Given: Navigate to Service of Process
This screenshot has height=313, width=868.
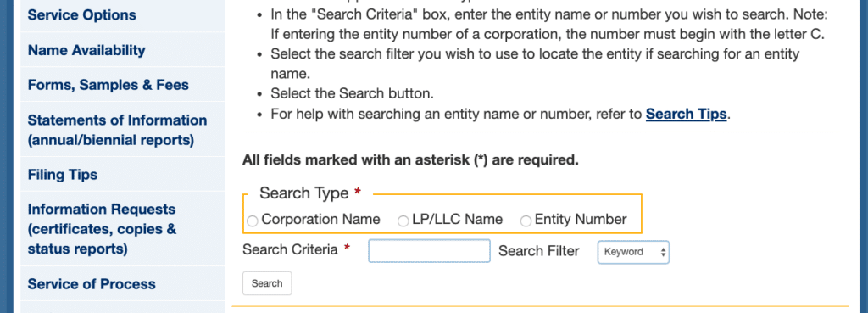Looking at the screenshot, I should 92,284.
